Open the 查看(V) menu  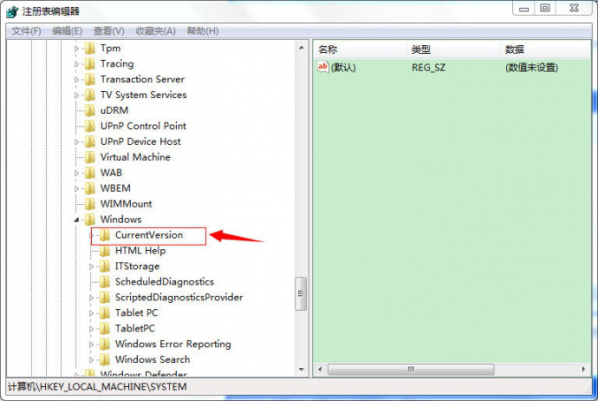[x=109, y=31]
